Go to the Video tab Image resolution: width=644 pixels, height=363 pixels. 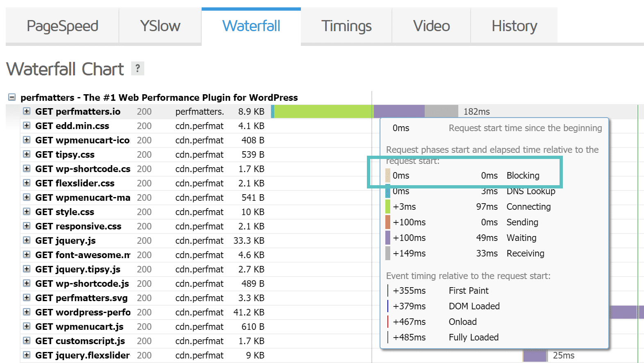[431, 26]
